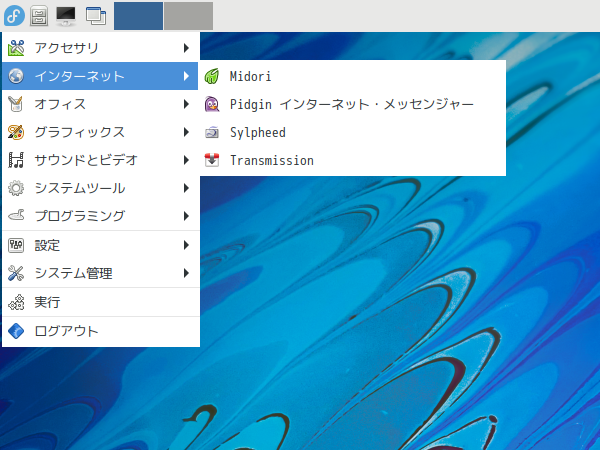
Task: Click the インターネット globe icon
Action: click(x=16, y=76)
